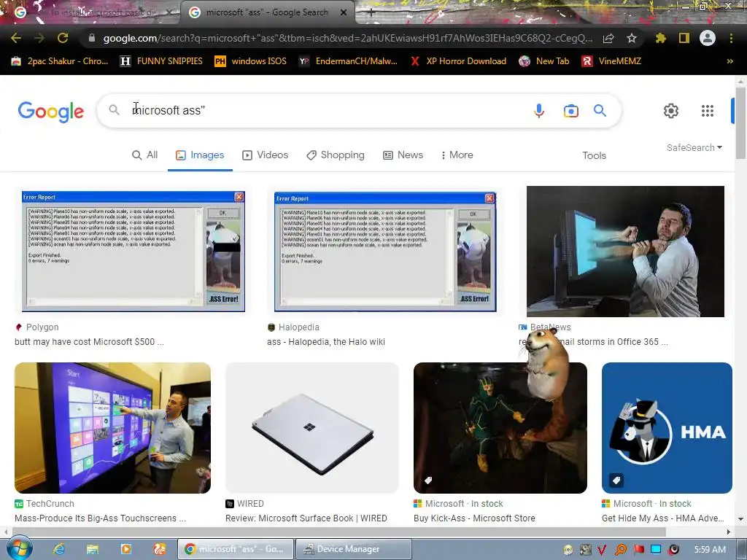
Task: Switch to Device Manager taskbar window
Action: (354, 549)
